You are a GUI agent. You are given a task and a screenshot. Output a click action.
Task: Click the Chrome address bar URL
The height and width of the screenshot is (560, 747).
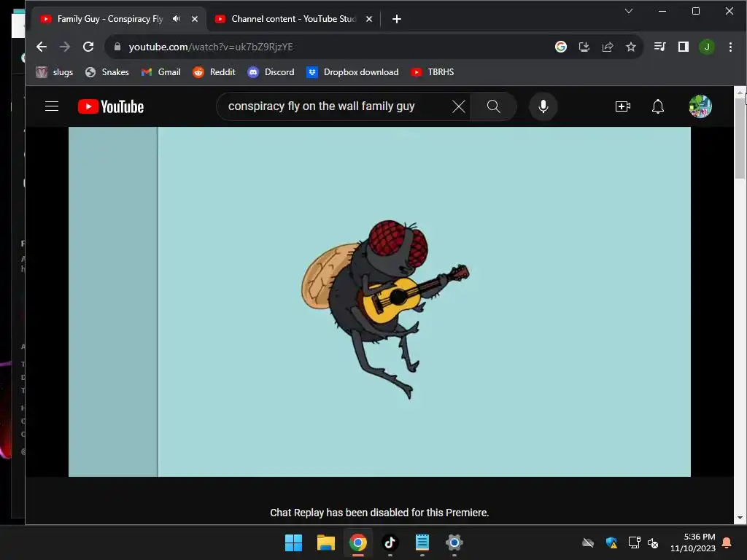[x=211, y=47]
